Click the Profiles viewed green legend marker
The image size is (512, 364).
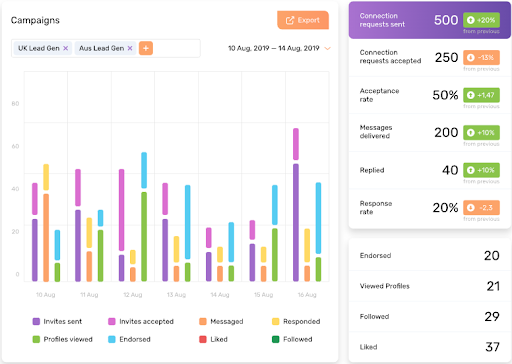[36, 339]
